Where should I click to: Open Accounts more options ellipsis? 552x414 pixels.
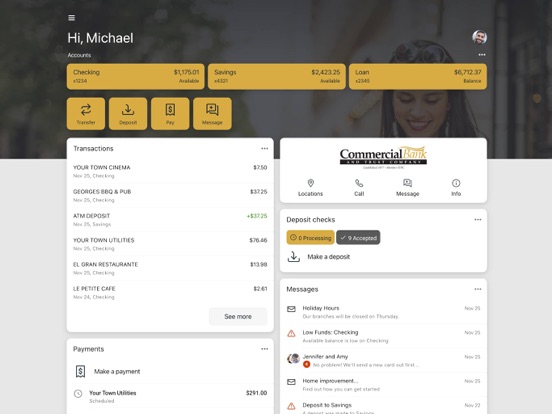[x=482, y=55]
